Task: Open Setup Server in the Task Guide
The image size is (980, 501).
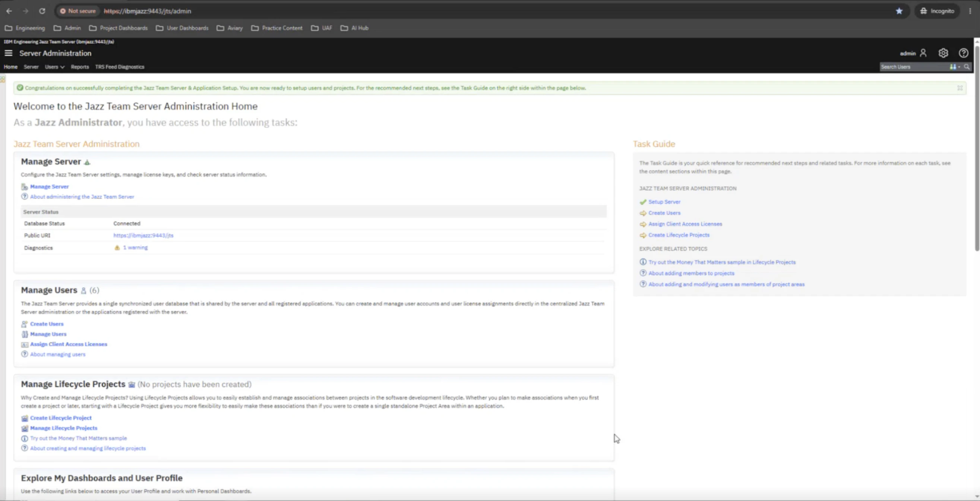Action: pyautogui.click(x=665, y=202)
